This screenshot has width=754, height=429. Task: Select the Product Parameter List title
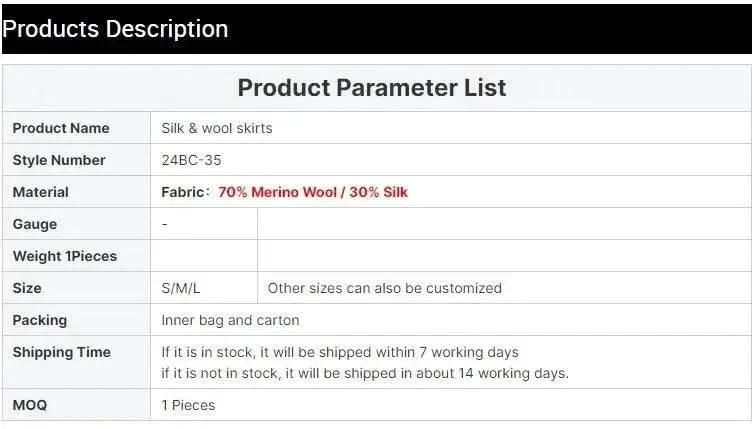[x=372, y=88]
